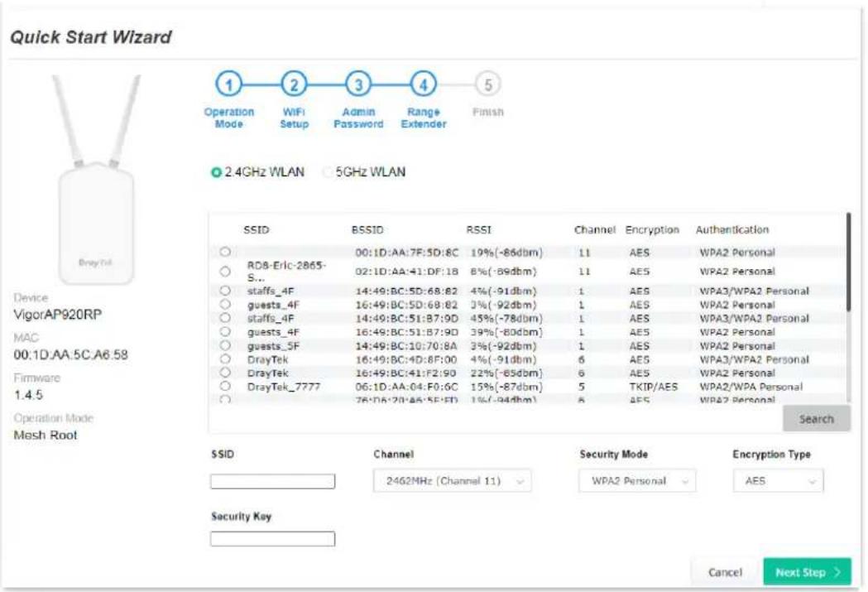Cancel the Quick Start Wizard
The height and width of the screenshot is (592, 868).
point(725,572)
